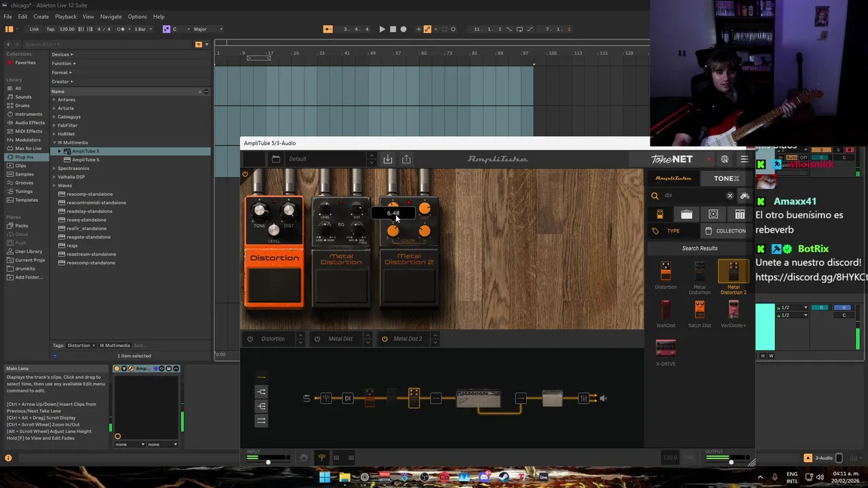
Task: Select X-DRIVE pedal from search results
Action: click(x=666, y=352)
